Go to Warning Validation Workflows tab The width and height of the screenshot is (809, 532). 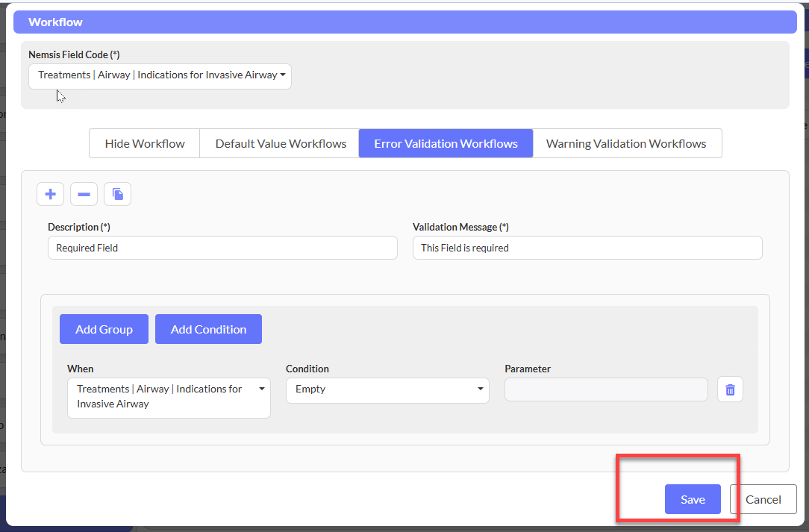(x=626, y=143)
